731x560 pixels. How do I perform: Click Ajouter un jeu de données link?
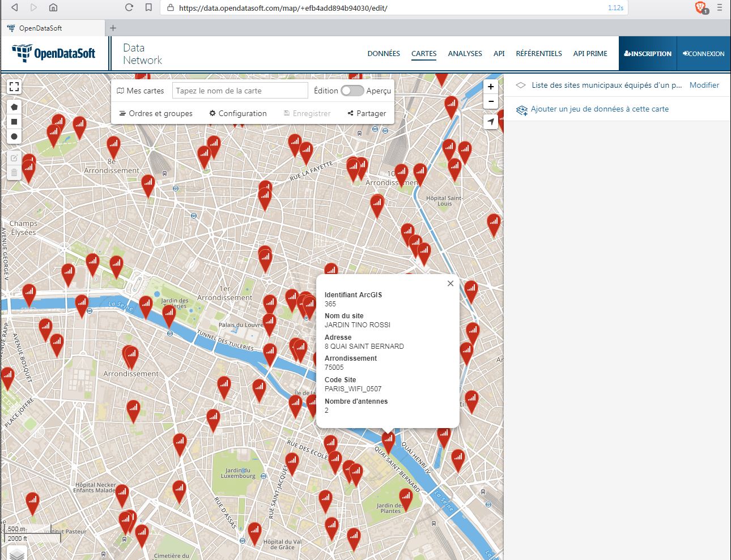pos(599,109)
